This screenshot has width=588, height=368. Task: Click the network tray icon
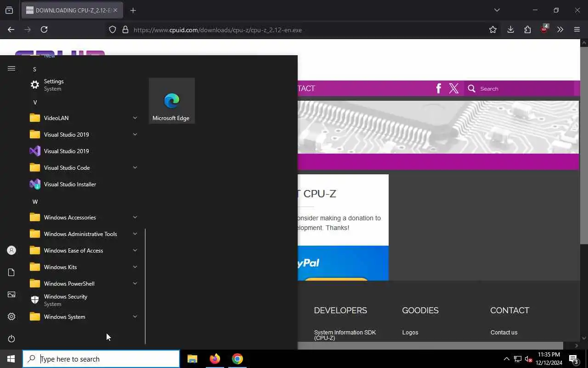pos(517,359)
